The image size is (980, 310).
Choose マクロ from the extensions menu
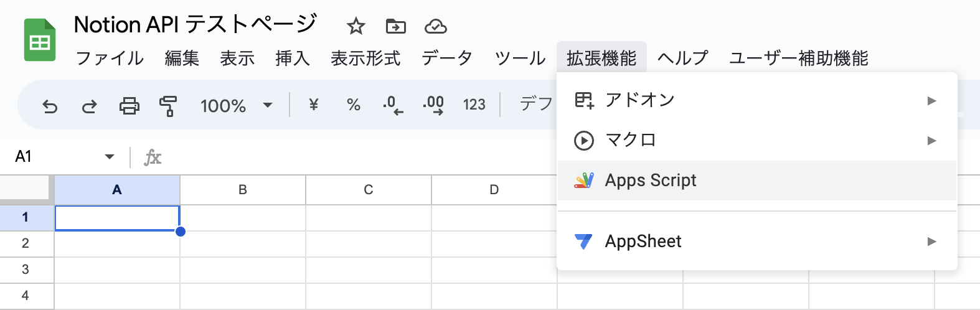[757, 140]
